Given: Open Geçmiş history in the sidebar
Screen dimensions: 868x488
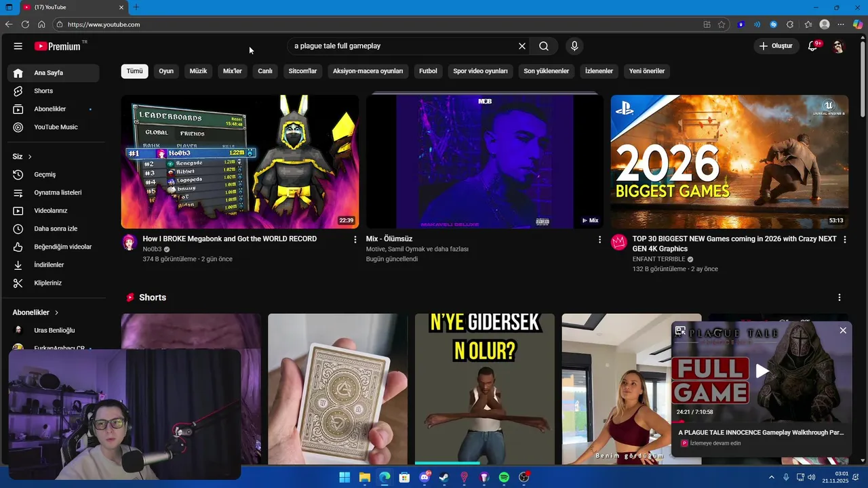Looking at the screenshot, I should pyautogui.click(x=53, y=174).
